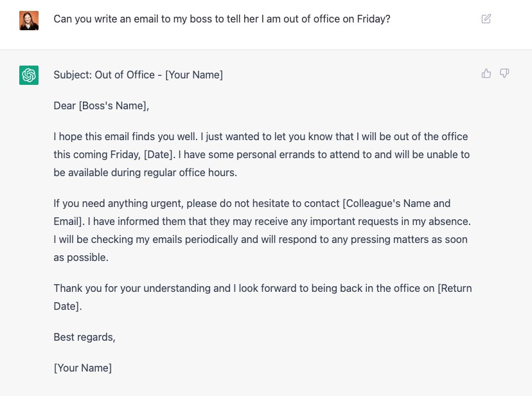Viewport: 532px width, 396px height.
Task: Click the word "Friday" in the user's prompt
Action: [x=373, y=19]
